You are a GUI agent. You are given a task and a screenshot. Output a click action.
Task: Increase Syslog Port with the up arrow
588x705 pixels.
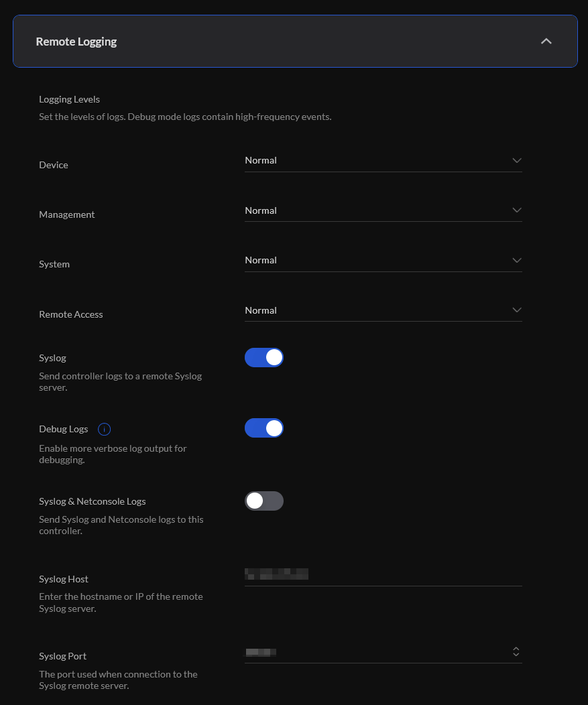click(x=516, y=649)
